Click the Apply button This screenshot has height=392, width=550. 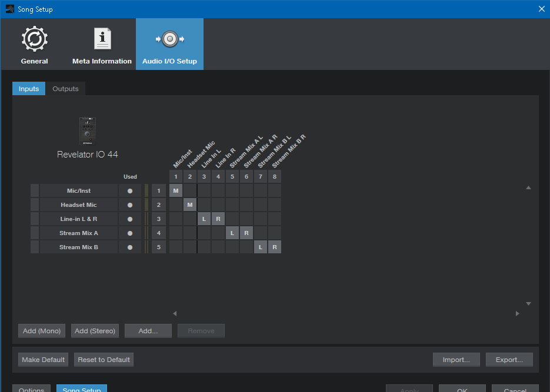coord(409,388)
